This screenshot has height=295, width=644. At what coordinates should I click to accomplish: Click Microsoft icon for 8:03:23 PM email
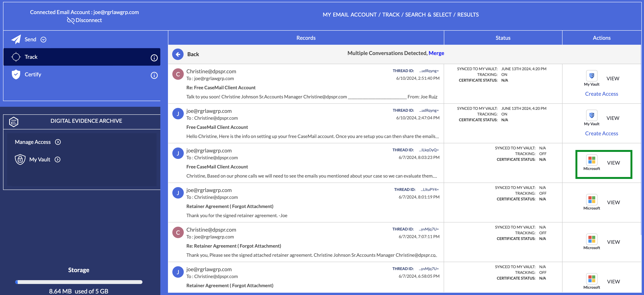pyautogui.click(x=591, y=160)
